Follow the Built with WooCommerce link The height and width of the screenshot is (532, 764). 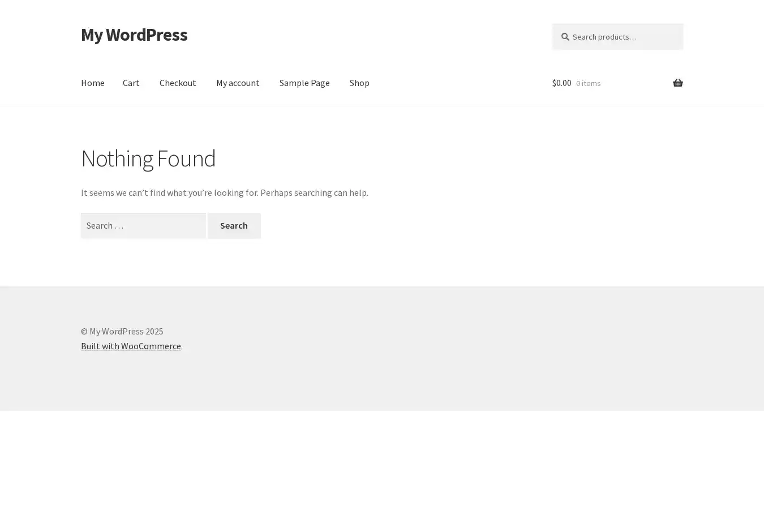(x=131, y=346)
